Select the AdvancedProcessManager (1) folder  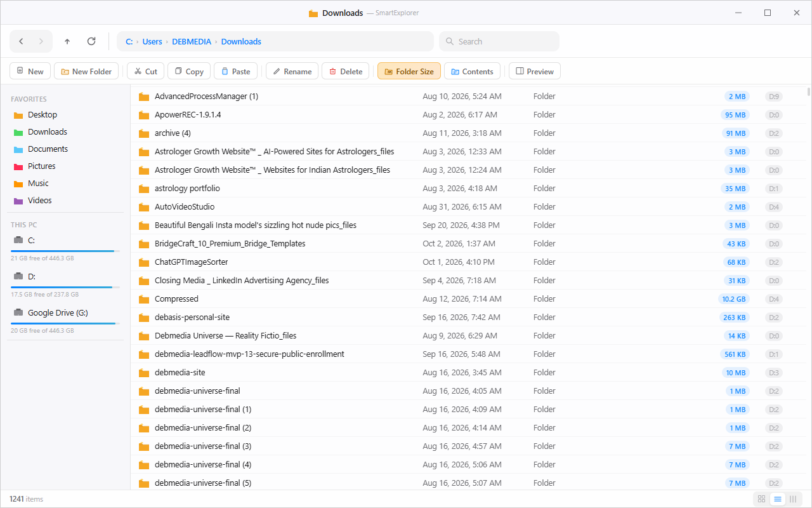[470, 97]
